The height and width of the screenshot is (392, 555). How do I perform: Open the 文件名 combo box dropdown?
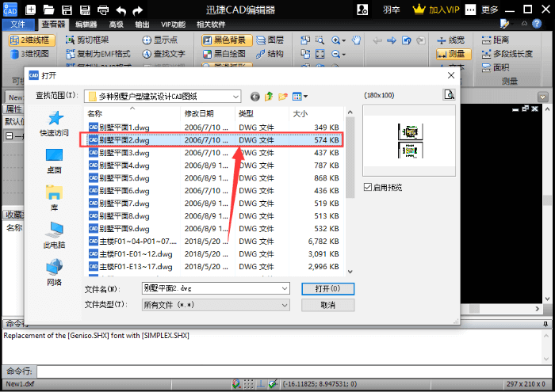pos(285,288)
